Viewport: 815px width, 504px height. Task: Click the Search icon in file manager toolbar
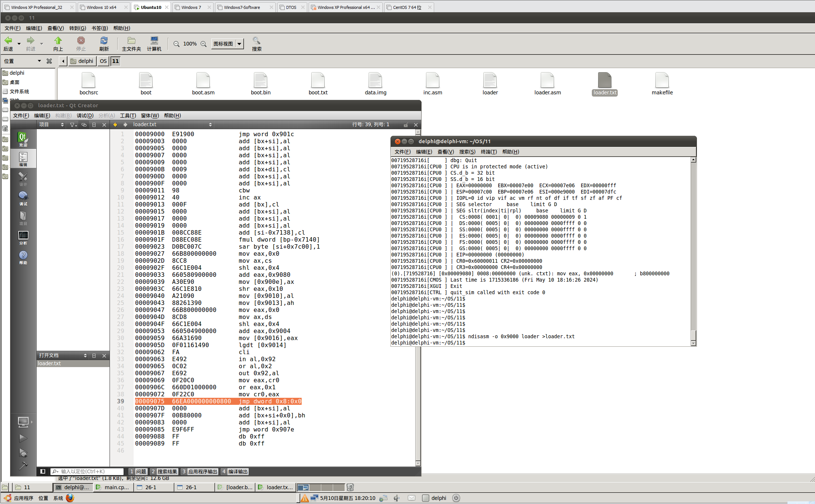[x=256, y=43]
